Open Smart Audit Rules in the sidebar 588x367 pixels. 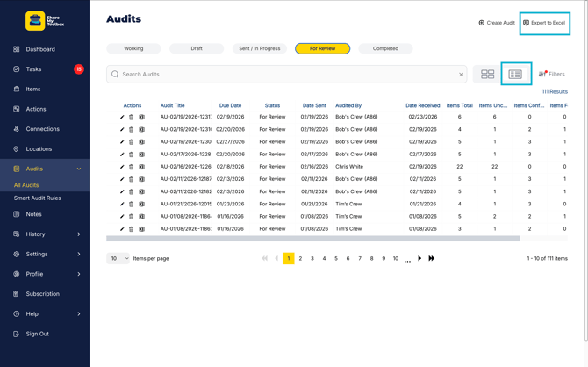(38, 198)
